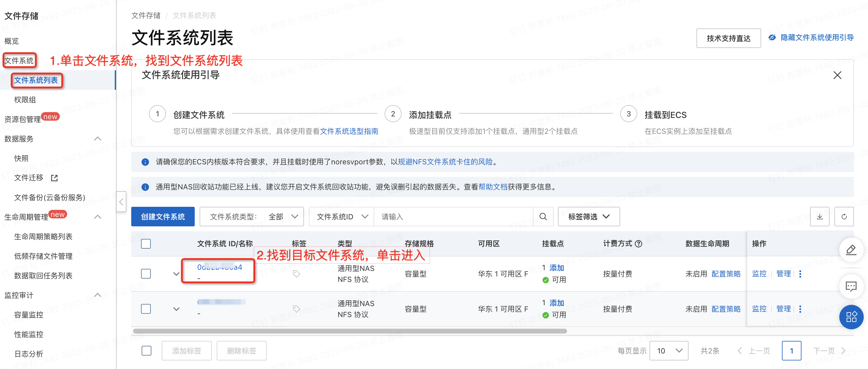
Task: Open the 标签筛选 dropdown
Action: [x=588, y=217]
